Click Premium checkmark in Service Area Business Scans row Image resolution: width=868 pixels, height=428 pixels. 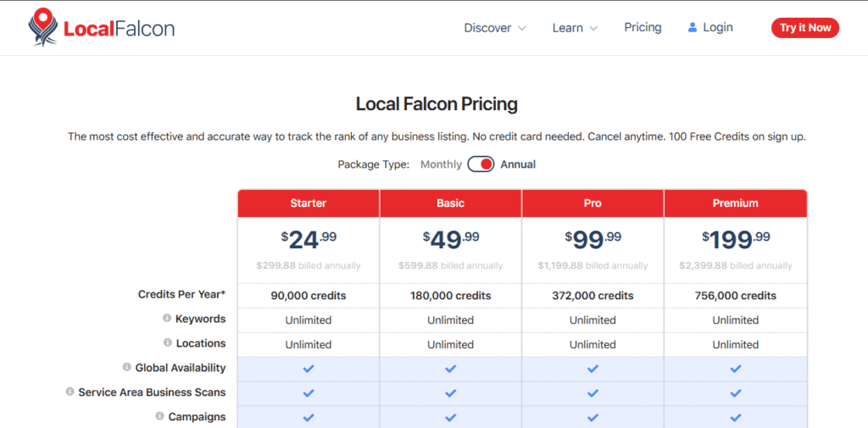pyautogui.click(x=735, y=392)
